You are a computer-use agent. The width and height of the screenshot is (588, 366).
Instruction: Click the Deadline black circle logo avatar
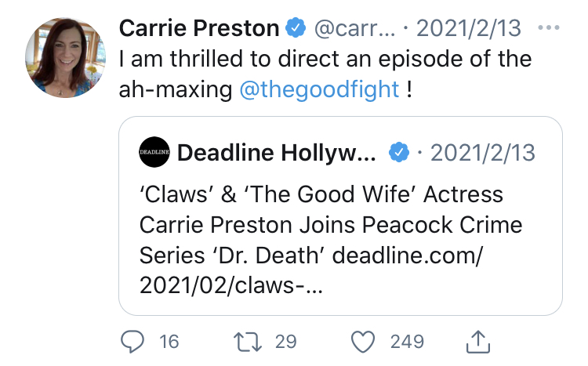click(x=154, y=152)
